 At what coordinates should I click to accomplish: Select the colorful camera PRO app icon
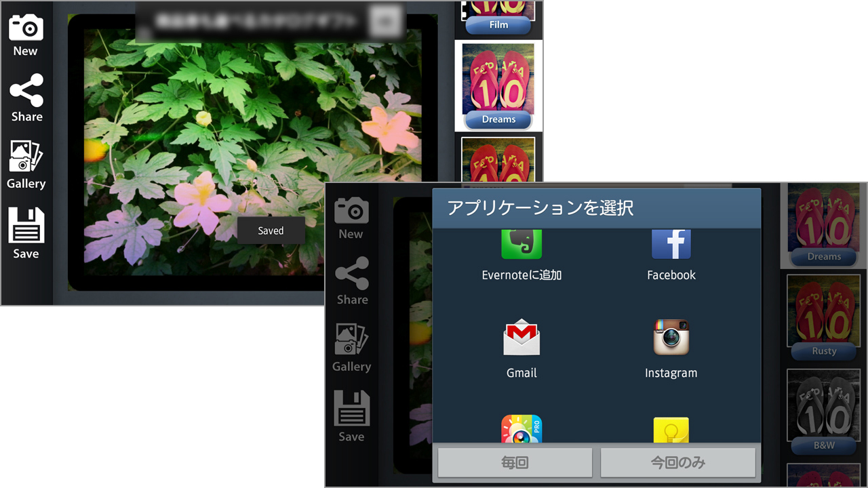521,429
